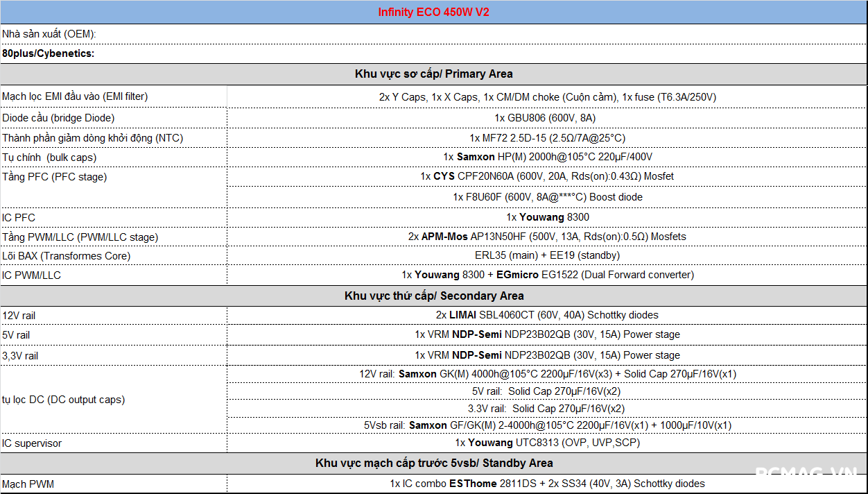868x494 pixels.
Task: Click the Infinity ECO 450W V2 title cell
Action: 433,12
